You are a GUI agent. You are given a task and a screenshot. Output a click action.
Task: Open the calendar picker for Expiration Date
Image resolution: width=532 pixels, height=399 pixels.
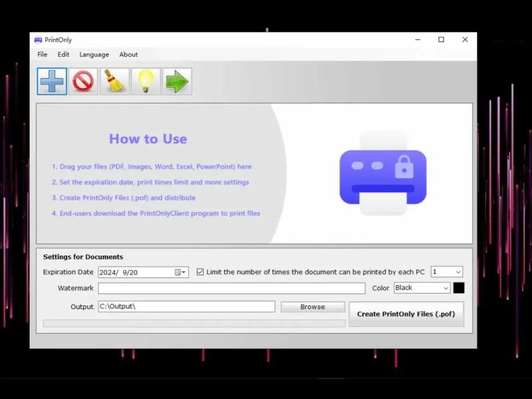coord(178,272)
